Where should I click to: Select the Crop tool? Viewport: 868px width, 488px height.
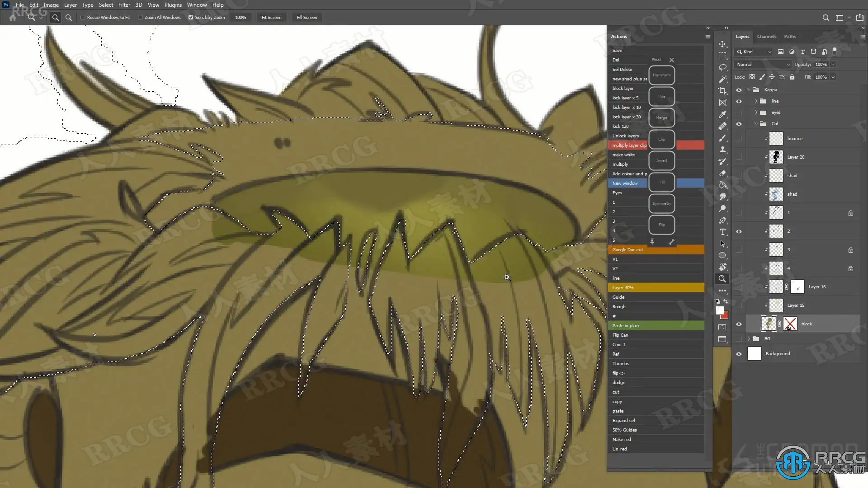722,91
